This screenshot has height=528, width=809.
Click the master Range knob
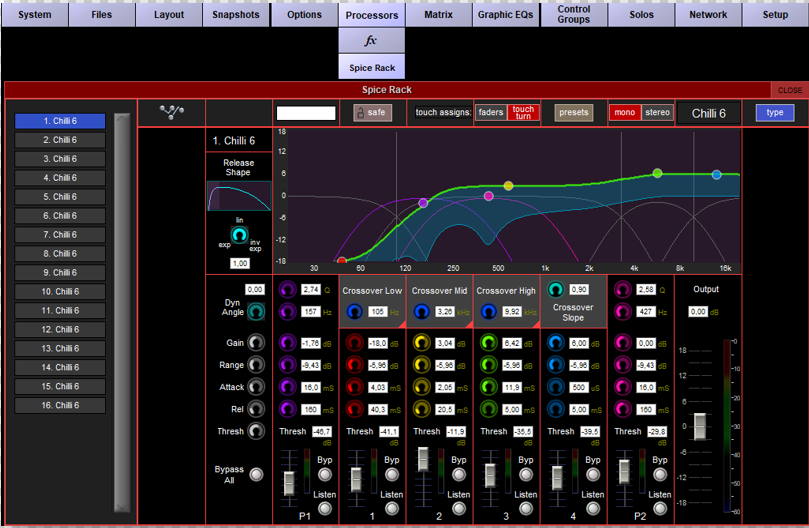256,365
